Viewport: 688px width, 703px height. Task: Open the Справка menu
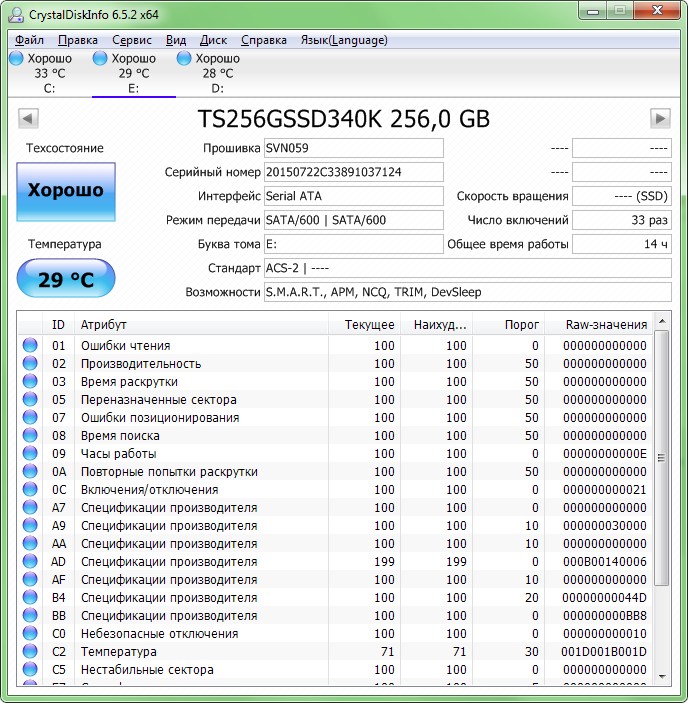pyautogui.click(x=264, y=40)
